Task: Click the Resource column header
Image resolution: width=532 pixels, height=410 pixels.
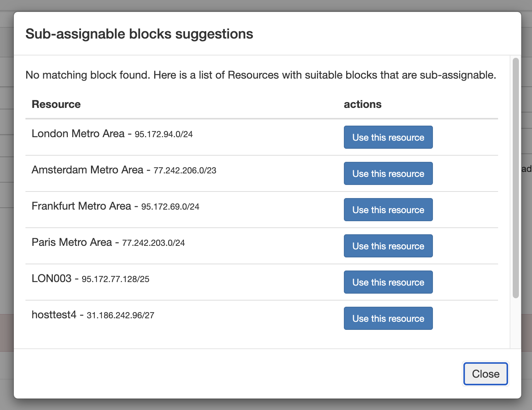Action: tap(56, 104)
